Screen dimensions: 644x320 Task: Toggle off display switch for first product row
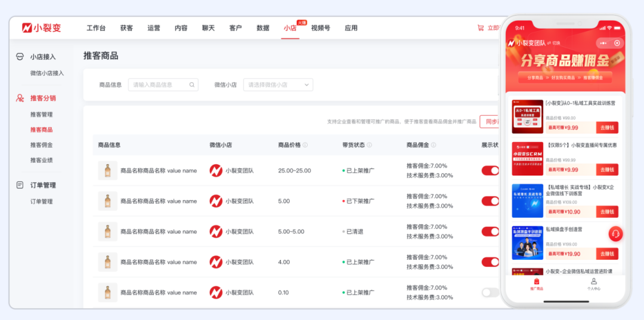pyautogui.click(x=490, y=171)
